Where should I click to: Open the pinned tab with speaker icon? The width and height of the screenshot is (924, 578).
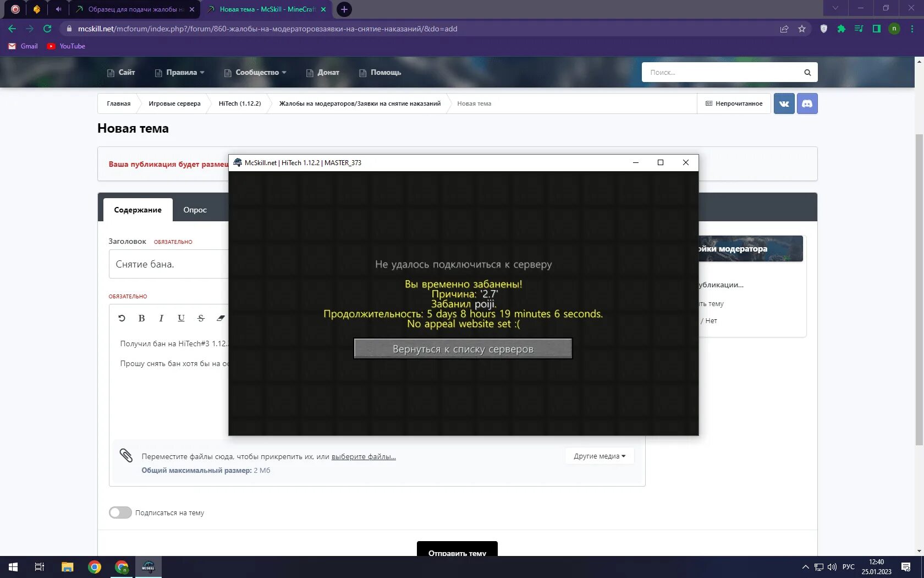tap(58, 9)
